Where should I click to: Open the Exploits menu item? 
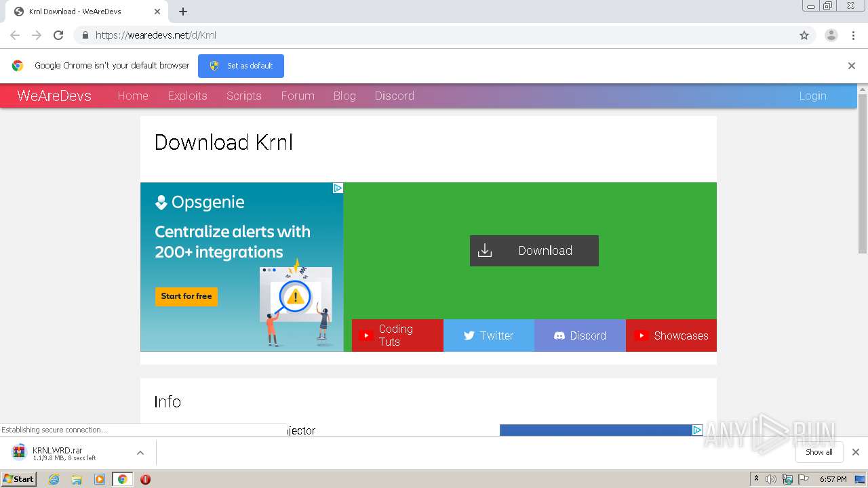[188, 96]
